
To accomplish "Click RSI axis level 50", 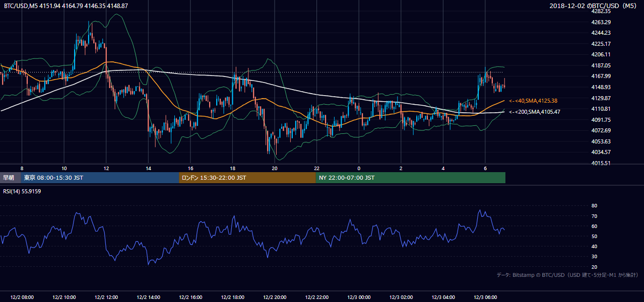I will point(594,237).
